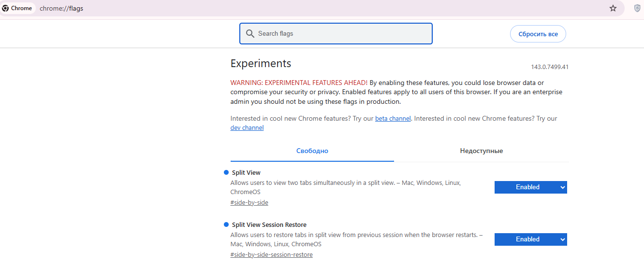The image size is (644, 266).
Task: Click the chrome://flags URL in the address bar
Action: (61, 8)
